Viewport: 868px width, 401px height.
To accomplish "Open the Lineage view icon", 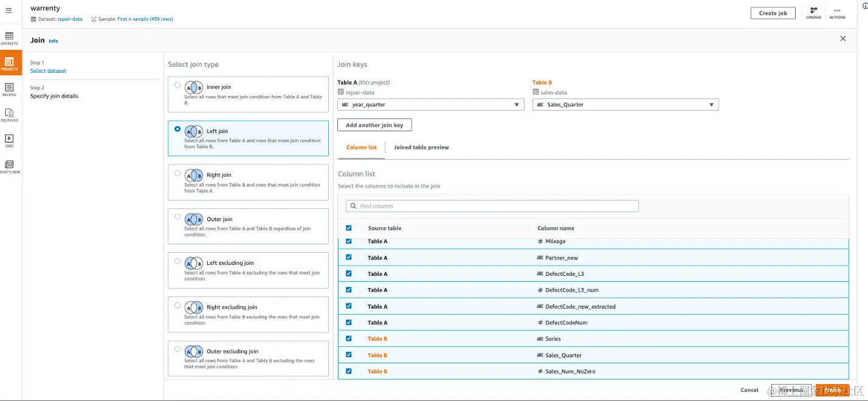I will 814,12.
